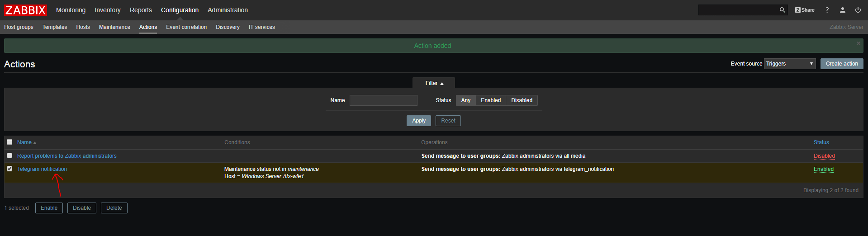Open the Administration menu

point(228,10)
